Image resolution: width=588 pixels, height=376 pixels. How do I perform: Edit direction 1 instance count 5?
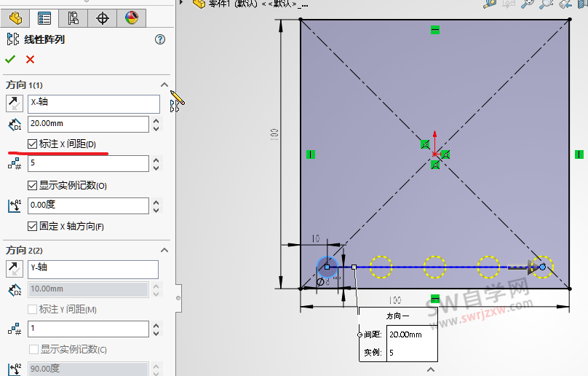tap(88, 163)
